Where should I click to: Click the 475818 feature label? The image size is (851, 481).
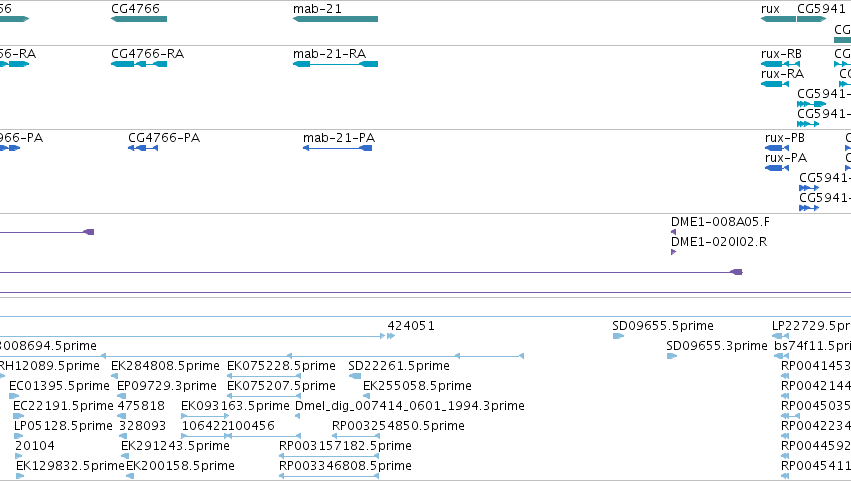point(141,406)
